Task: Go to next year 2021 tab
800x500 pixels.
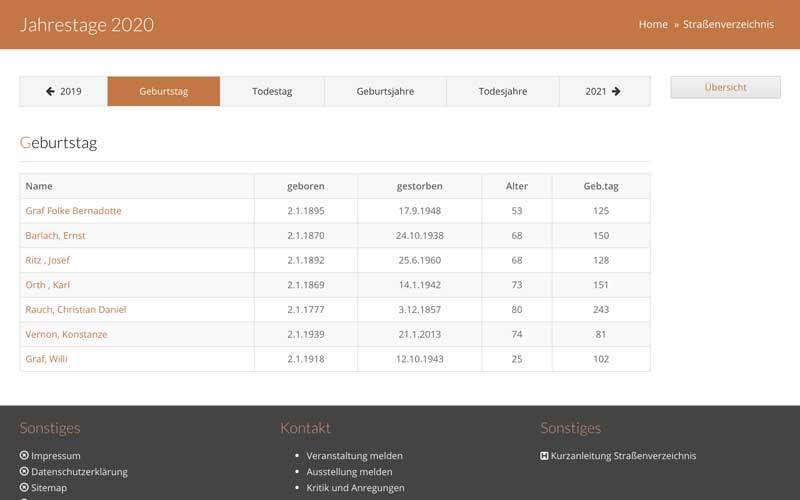Action: (x=603, y=91)
